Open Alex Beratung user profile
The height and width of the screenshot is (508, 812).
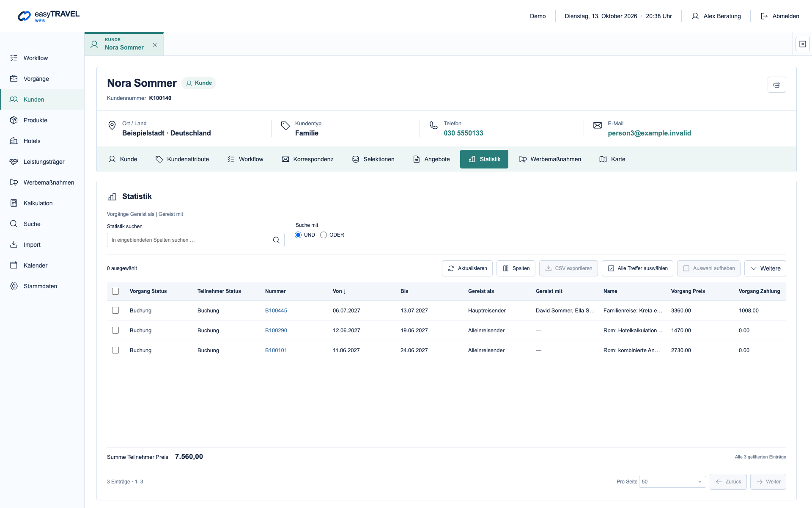pyautogui.click(x=716, y=16)
